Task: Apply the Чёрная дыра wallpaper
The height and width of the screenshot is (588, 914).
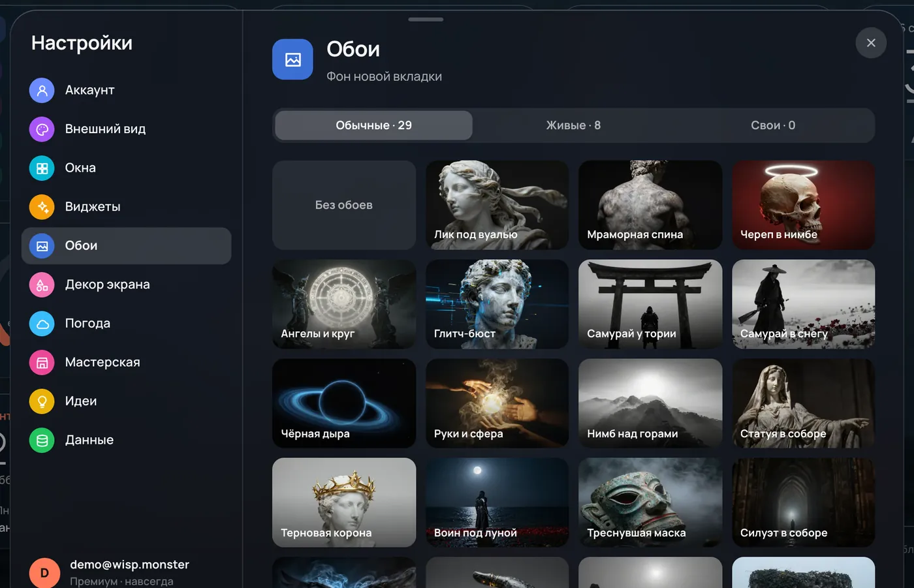Action: pos(344,403)
